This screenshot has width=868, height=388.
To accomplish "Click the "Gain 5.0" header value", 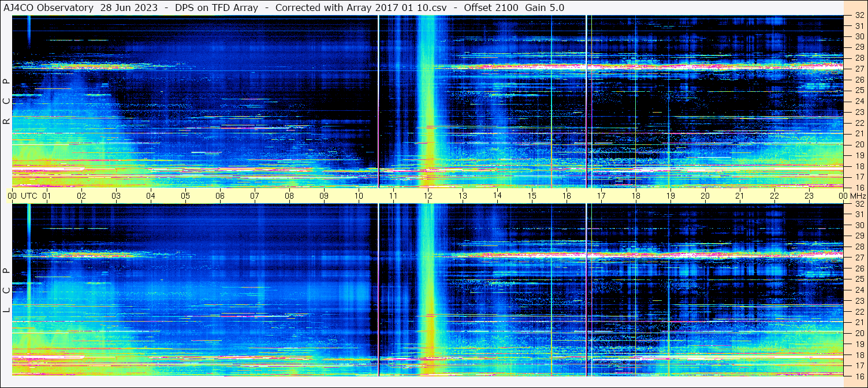I will pyautogui.click(x=544, y=8).
